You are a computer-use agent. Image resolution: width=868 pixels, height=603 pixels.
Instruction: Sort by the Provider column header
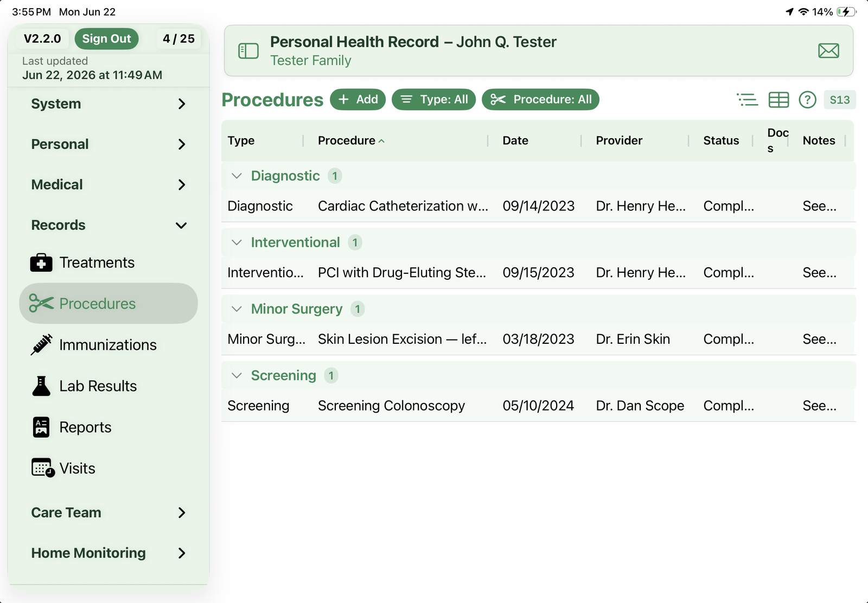[x=619, y=140]
